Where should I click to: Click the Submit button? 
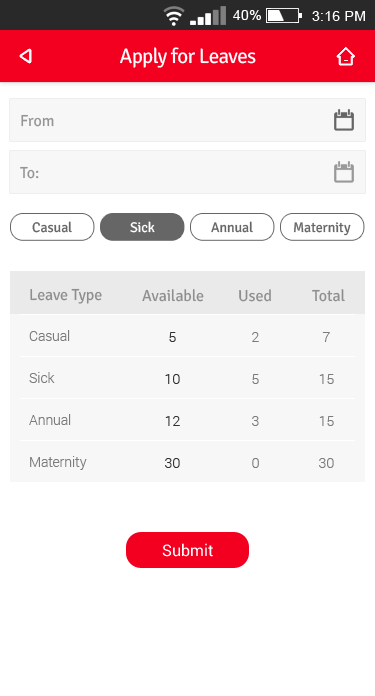pyautogui.click(x=187, y=550)
